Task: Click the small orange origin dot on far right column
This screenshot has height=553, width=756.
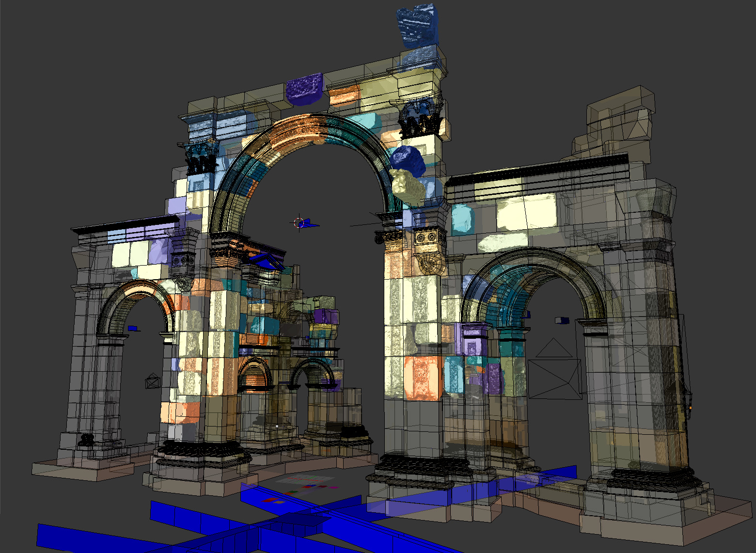Action: [691, 408]
